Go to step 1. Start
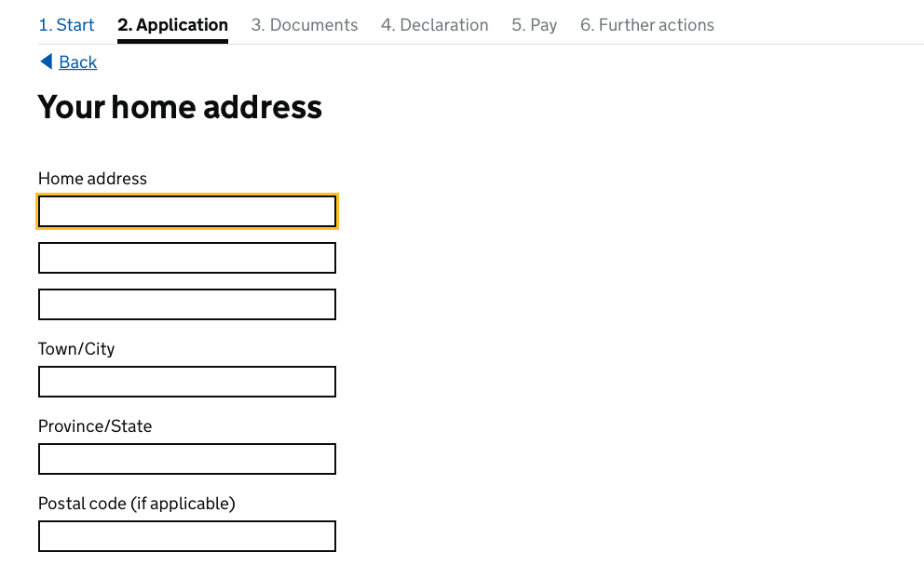The width and height of the screenshot is (924, 566). click(66, 25)
